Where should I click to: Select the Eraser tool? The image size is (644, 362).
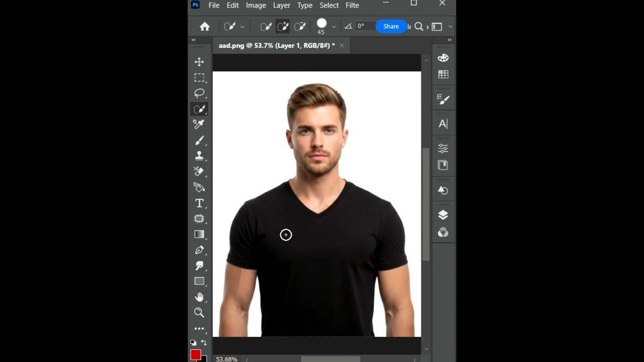click(x=199, y=171)
